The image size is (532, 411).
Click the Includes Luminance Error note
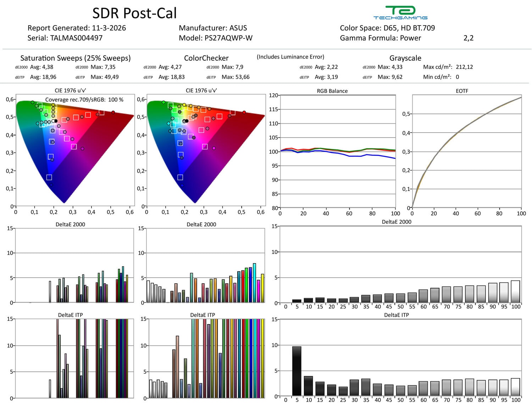point(290,57)
